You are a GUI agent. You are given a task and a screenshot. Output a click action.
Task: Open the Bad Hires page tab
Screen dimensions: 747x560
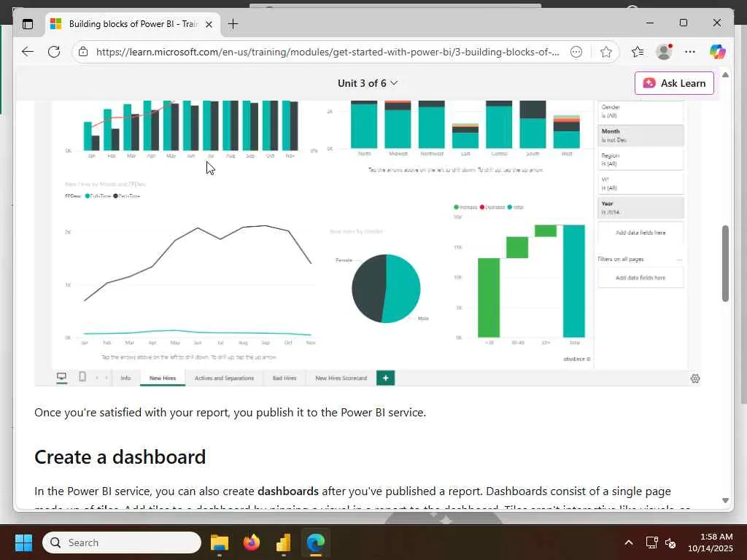tap(285, 378)
